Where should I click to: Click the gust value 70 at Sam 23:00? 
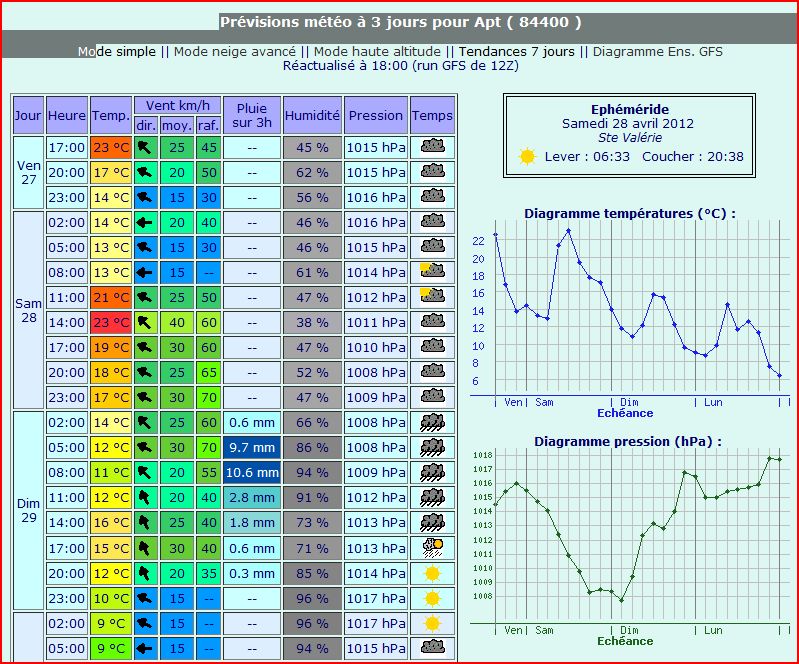click(x=208, y=397)
